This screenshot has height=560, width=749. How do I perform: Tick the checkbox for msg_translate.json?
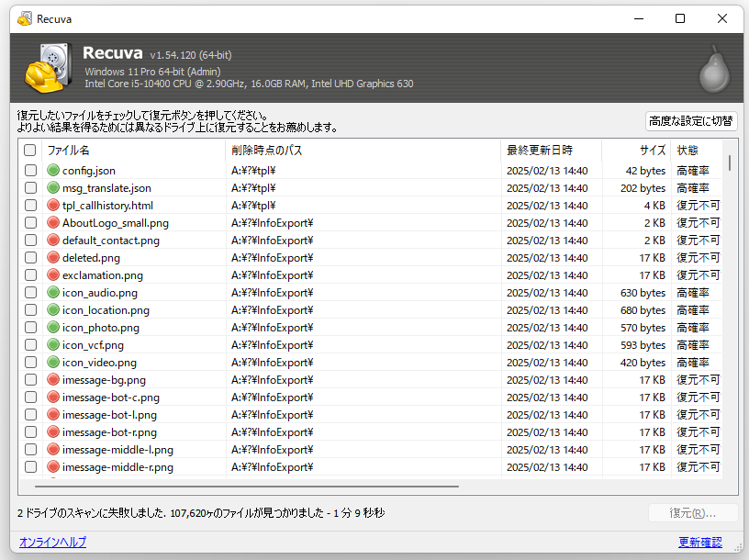pos(30,188)
